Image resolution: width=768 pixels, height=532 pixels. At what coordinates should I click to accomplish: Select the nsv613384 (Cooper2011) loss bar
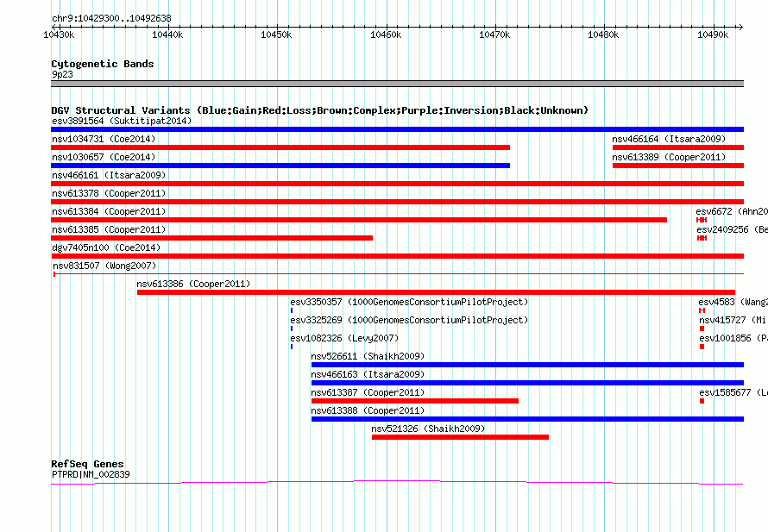[359, 220]
